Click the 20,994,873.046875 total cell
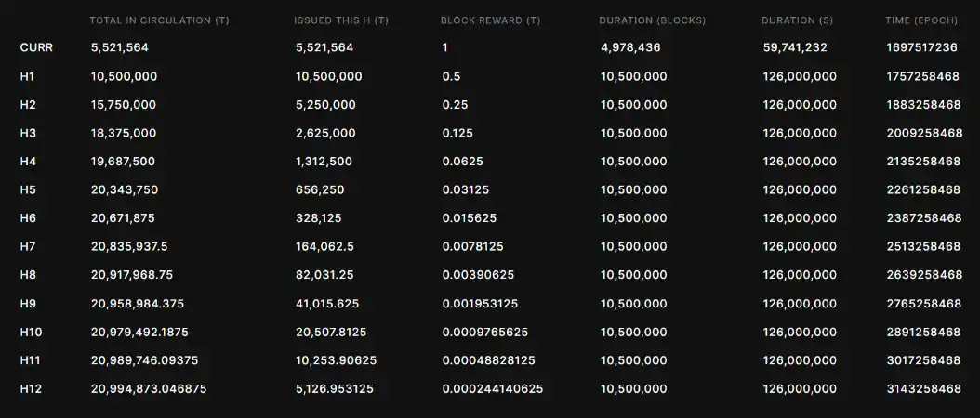Image resolution: width=980 pixels, height=418 pixels. tap(149, 389)
